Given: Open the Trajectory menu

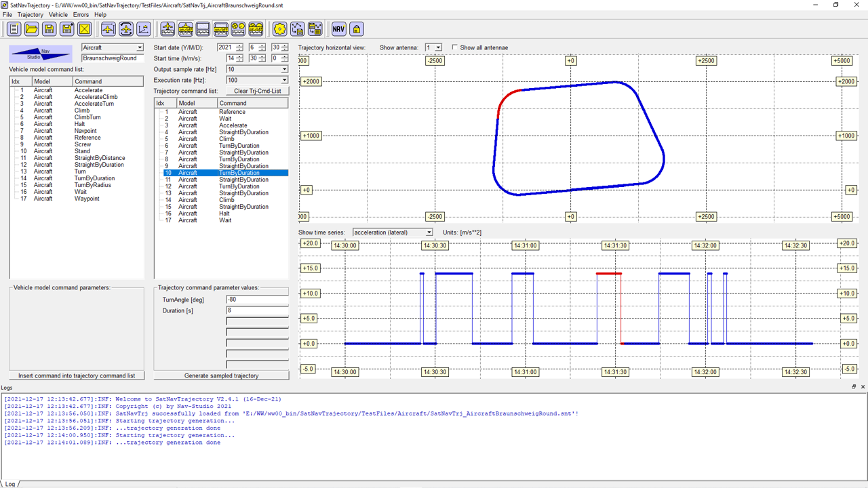Looking at the screenshot, I should (x=30, y=14).
